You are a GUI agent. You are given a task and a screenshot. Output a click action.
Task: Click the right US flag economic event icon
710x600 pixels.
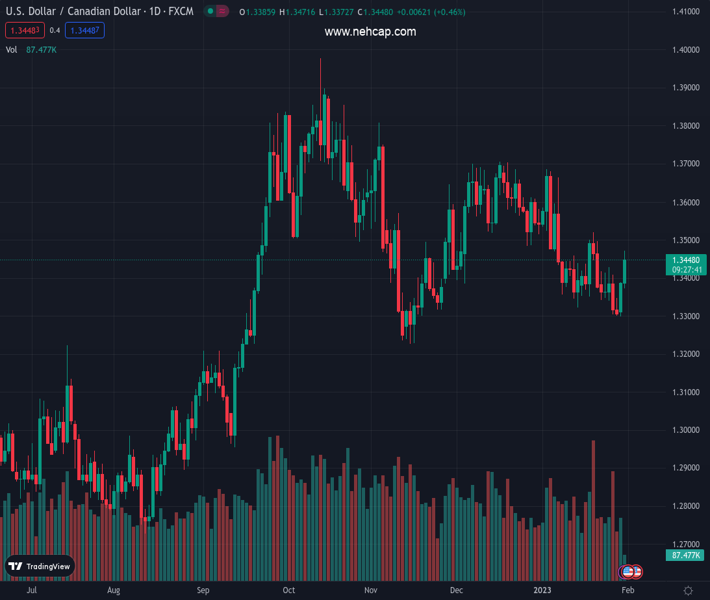pos(636,572)
